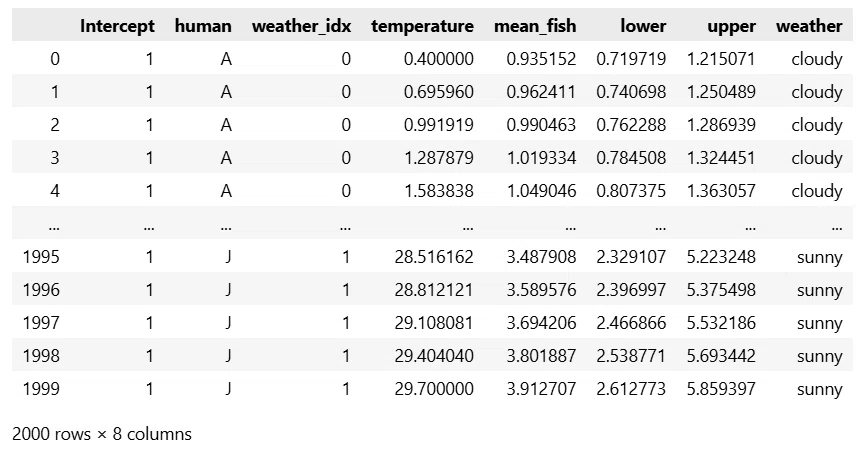Select the temperature column header
The height and width of the screenshot is (459, 860).
coord(422,26)
